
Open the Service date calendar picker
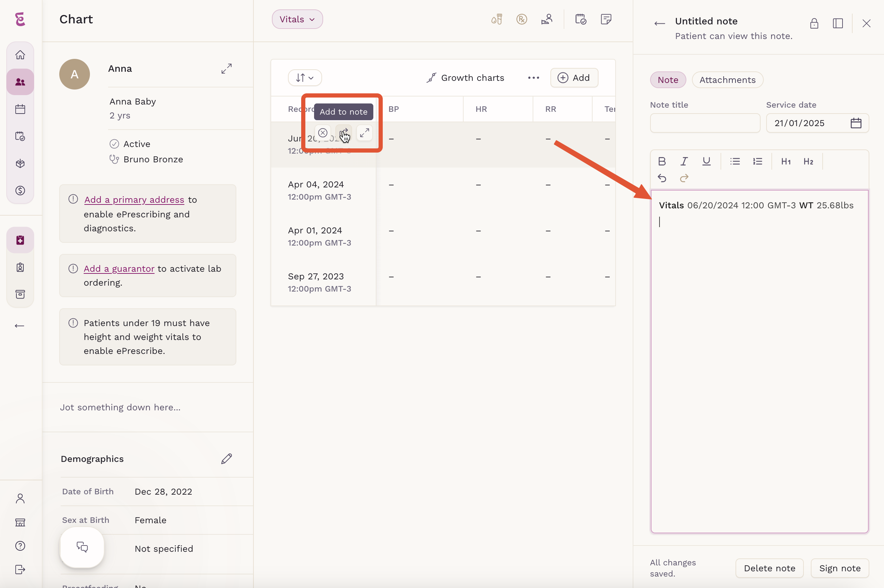point(856,123)
